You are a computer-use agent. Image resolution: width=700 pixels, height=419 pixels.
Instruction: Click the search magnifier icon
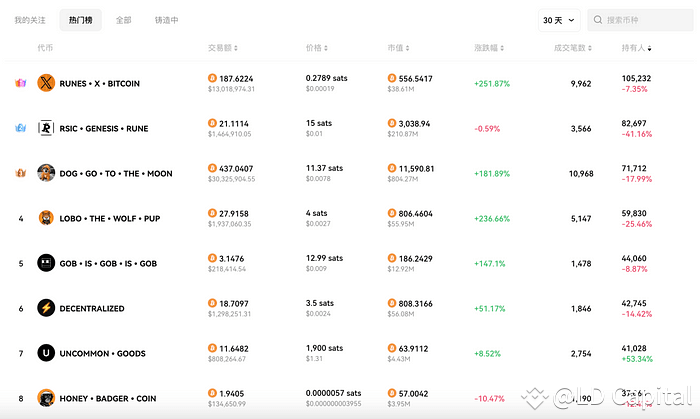coord(598,20)
